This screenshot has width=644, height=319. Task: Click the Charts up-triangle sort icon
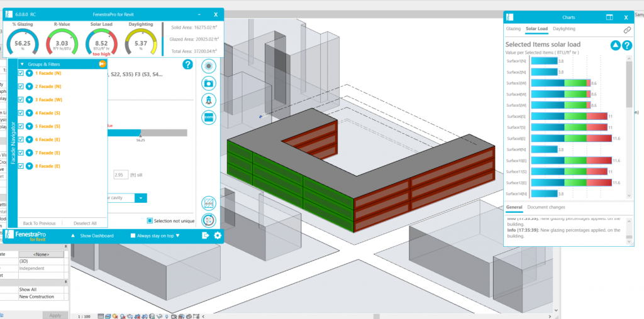615,45
